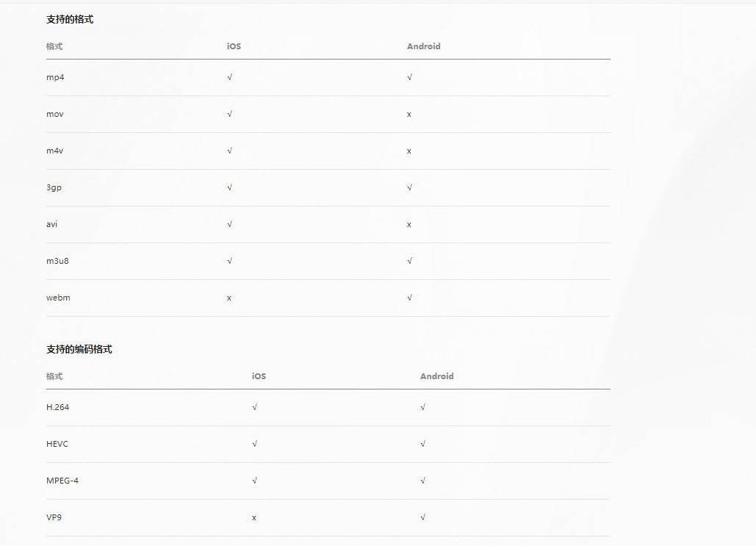Click the 支持的编码格式 heading
This screenshot has width=756, height=546.
click(79, 349)
